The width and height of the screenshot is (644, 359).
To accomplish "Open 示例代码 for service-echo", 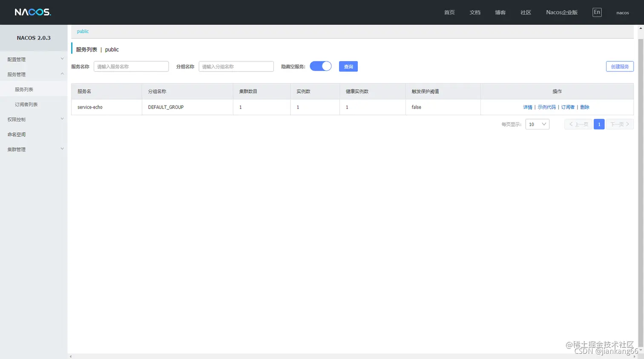I will coord(546,107).
